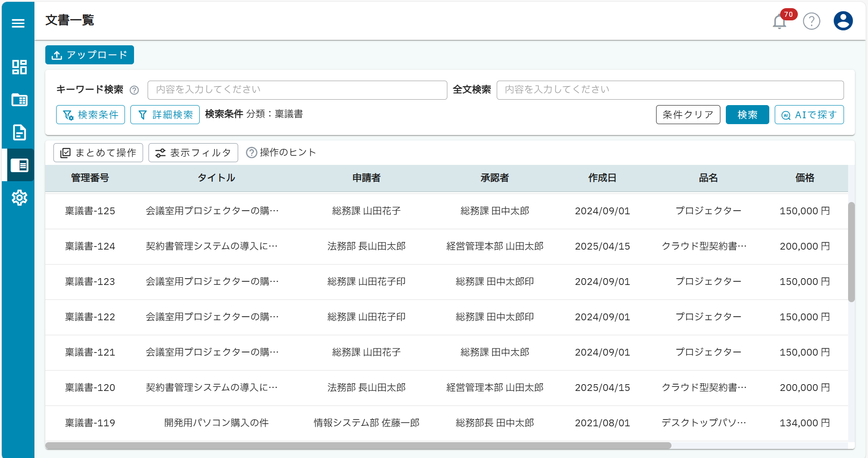Image resolution: width=868 pixels, height=458 pixels.
Task: Open the document list sidebar icon
Action: point(20,165)
